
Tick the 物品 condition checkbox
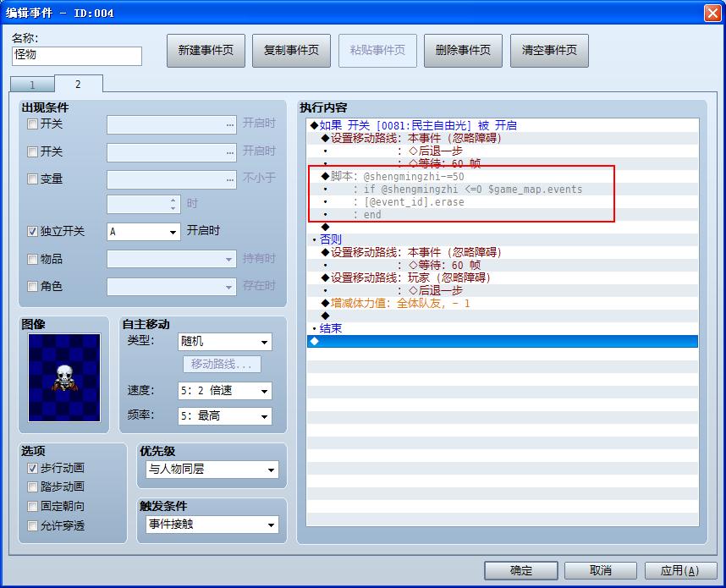32,259
